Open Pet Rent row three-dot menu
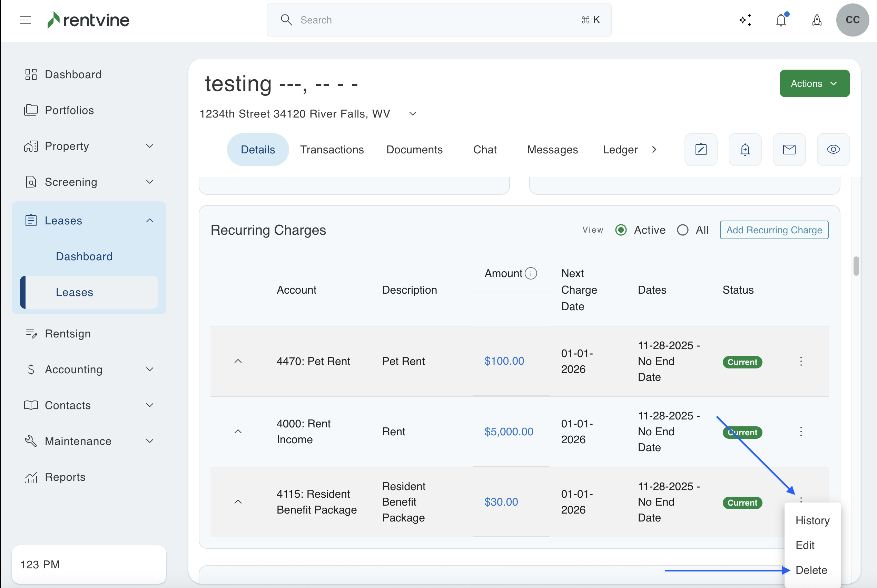The image size is (877, 588). 801,361
